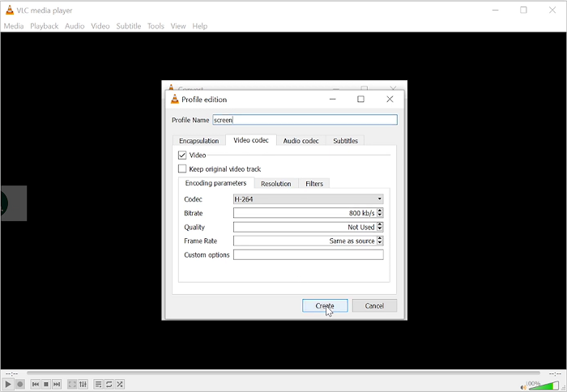The width and height of the screenshot is (567, 392).
Task: Show the playlist via toolbar icon
Action: 98,384
